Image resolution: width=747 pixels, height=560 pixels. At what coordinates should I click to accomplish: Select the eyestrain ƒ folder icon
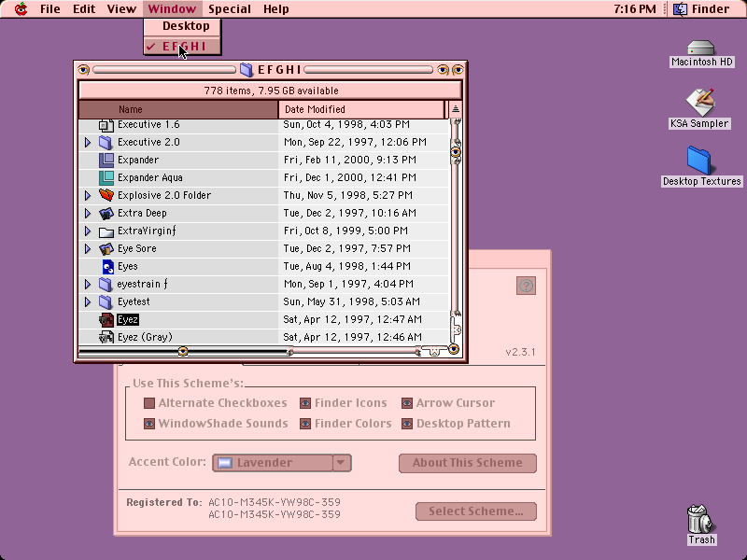pyautogui.click(x=106, y=285)
